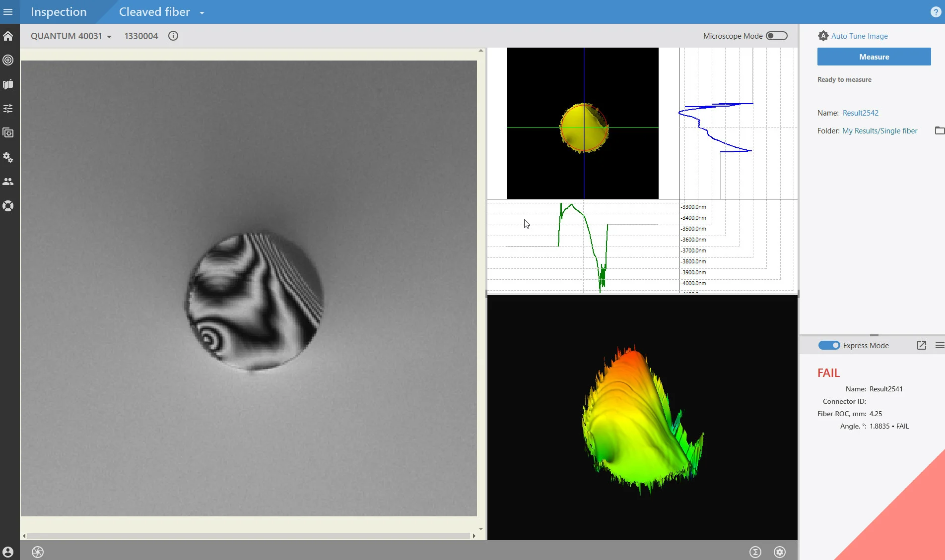Image resolution: width=945 pixels, height=560 pixels.
Task: Click the info icon next to 1330004
Action: (x=173, y=36)
